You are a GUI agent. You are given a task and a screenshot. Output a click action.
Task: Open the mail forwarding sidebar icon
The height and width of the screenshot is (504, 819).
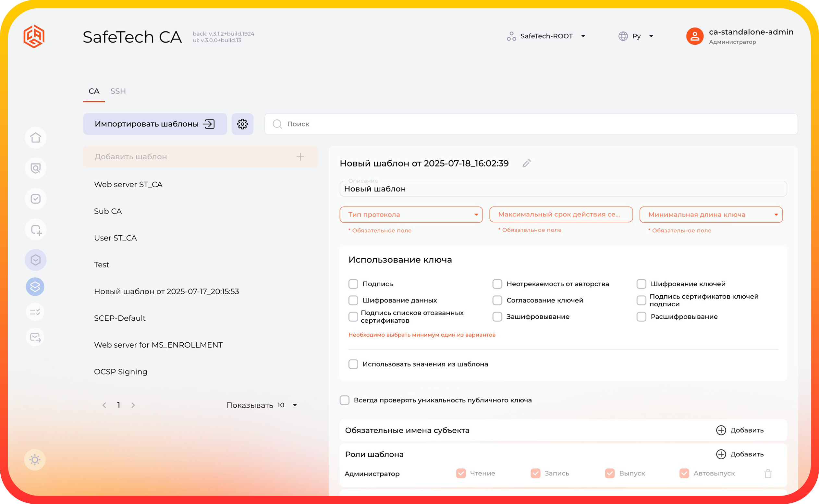click(x=35, y=337)
